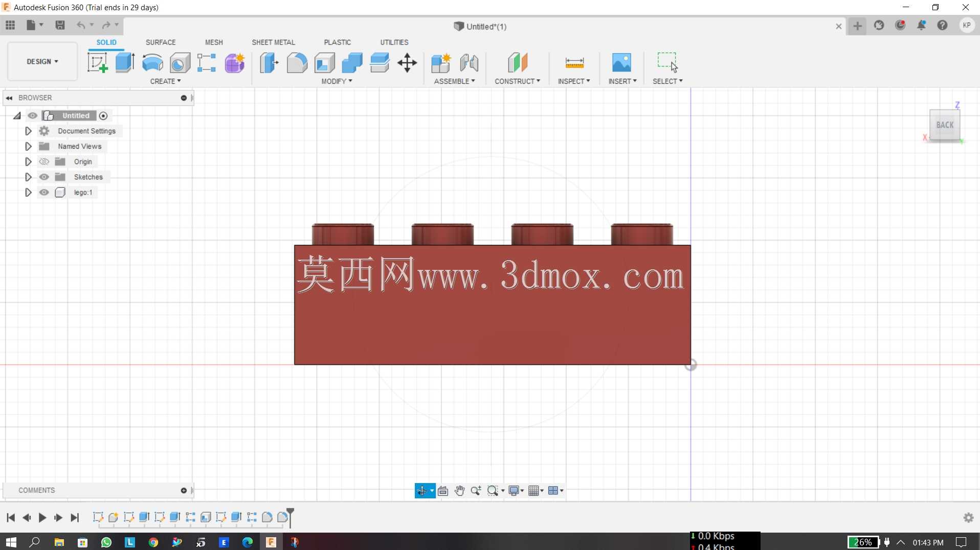The width and height of the screenshot is (980, 550).
Task: Open the CREATE dropdown menu
Action: pos(165,81)
